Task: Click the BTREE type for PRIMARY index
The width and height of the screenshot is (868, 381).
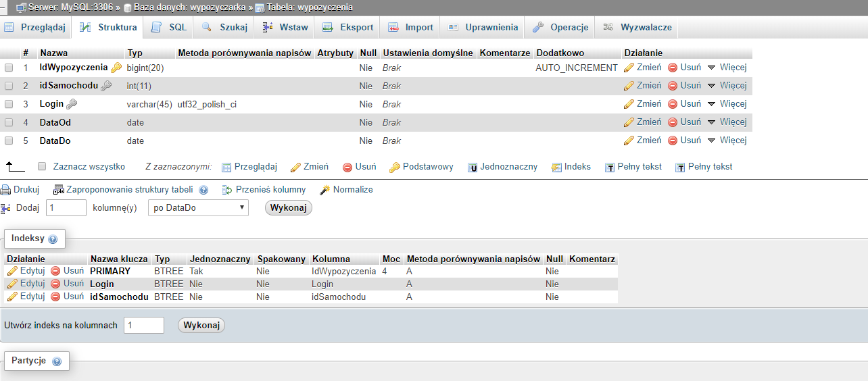Action: click(x=168, y=271)
